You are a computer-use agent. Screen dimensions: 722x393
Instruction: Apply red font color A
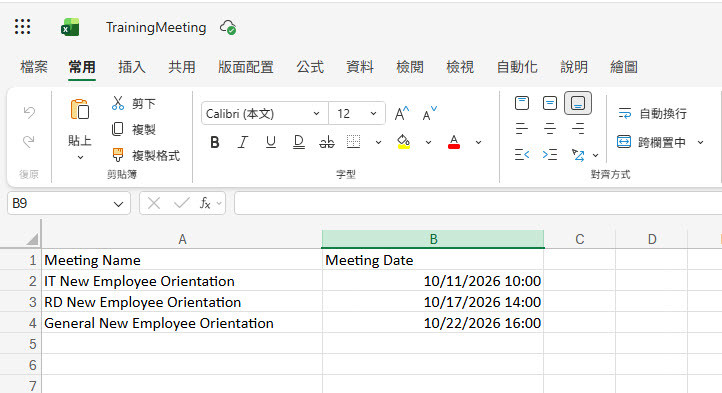tap(454, 142)
